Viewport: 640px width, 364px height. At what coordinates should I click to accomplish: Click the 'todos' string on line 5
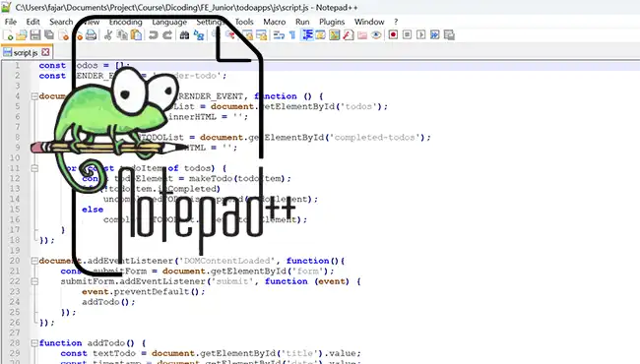point(358,106)
